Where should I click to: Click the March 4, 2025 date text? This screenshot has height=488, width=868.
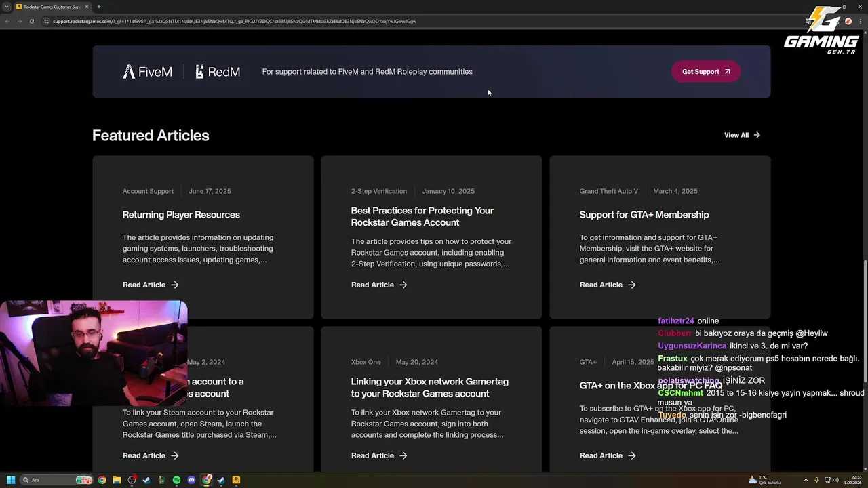point(675,191)
